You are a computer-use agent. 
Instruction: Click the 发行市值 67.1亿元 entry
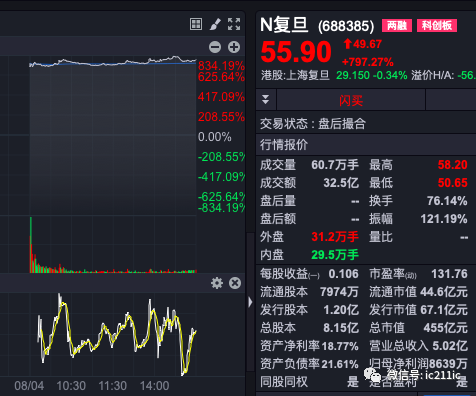[x=418, y=310]
